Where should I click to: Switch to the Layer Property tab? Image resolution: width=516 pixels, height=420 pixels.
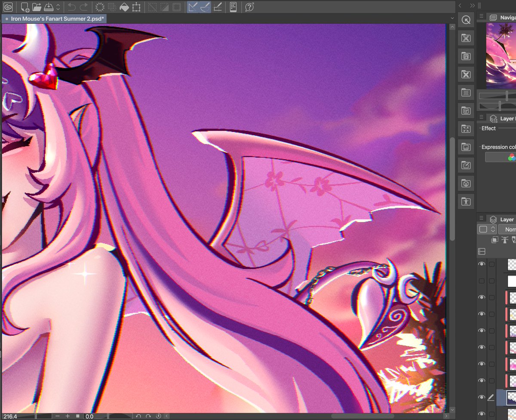click(502, 118)
